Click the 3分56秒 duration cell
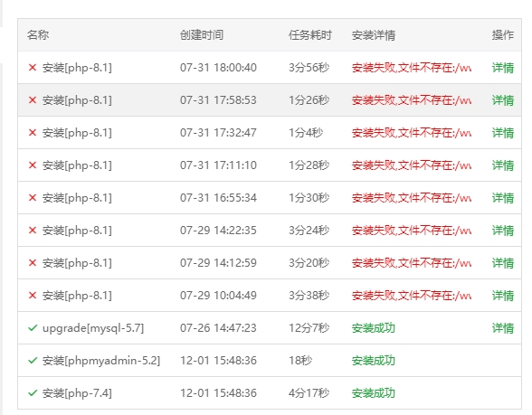 click(309, 68)
